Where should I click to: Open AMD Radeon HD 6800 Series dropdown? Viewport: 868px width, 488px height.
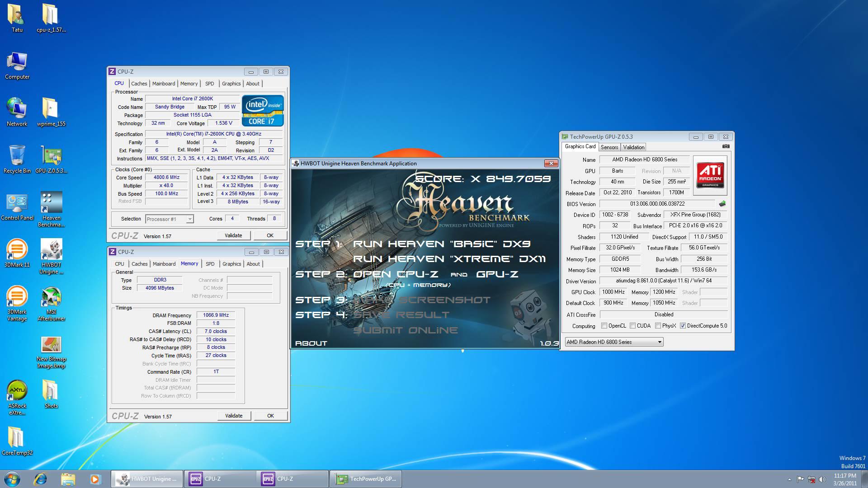pos(614,342)
